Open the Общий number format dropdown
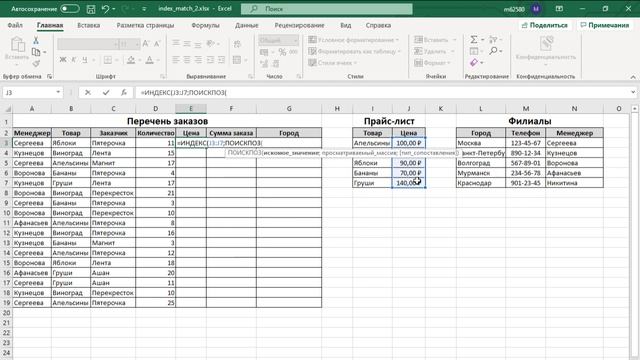 click(x=278, y=40)
